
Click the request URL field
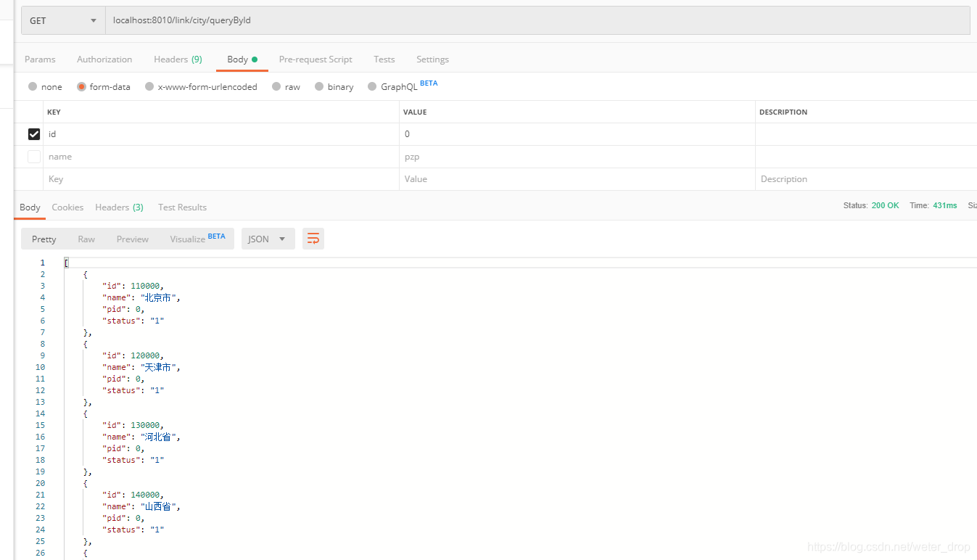tap(537, 20)
